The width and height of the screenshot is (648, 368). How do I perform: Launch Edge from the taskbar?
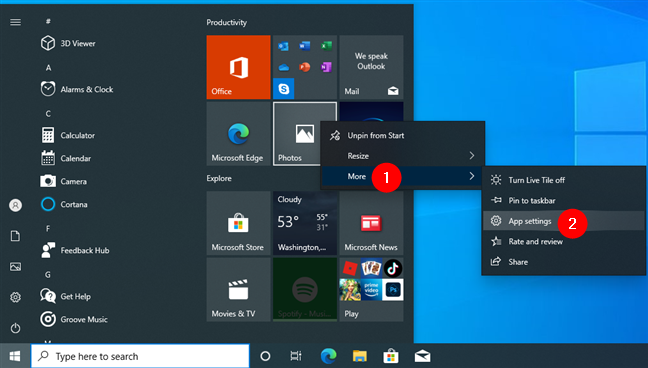pos(329,356)
